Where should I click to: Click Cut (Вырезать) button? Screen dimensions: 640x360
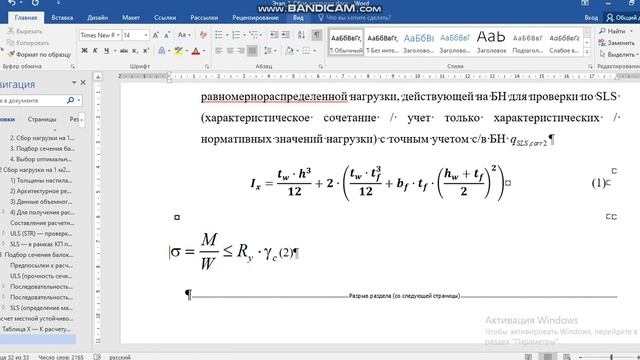(x=24, y=31)
